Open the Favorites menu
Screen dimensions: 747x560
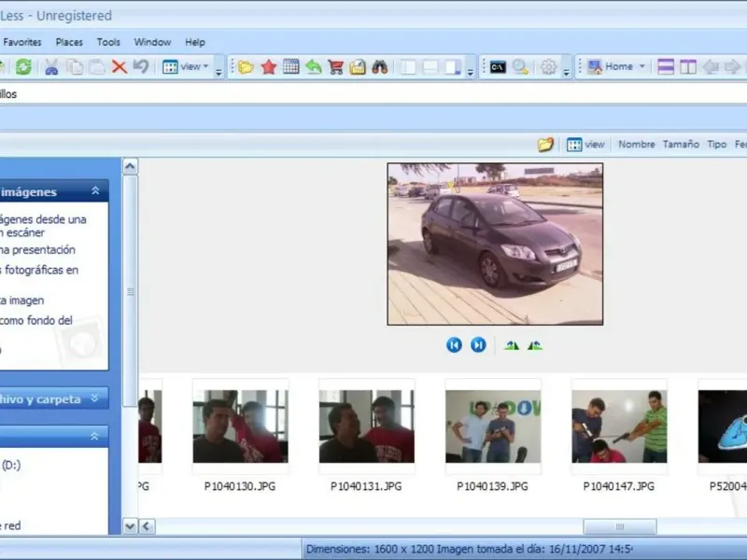point(22,42)
